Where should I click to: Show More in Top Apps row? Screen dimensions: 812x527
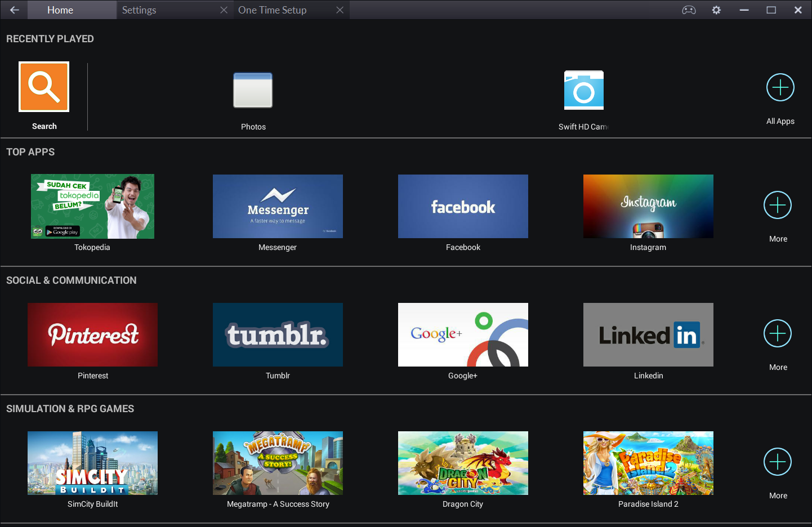(778, 205)
